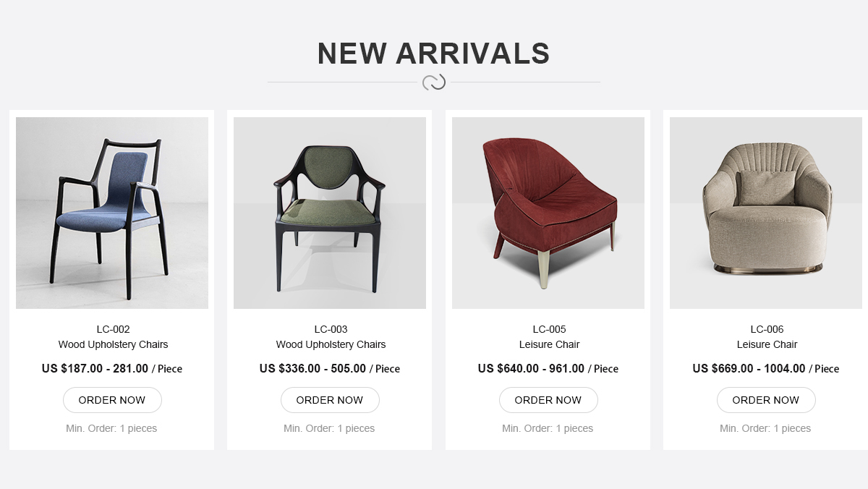
Task: View the red LC-005 leisure chair photo
Action: click(x=548, y=213)
